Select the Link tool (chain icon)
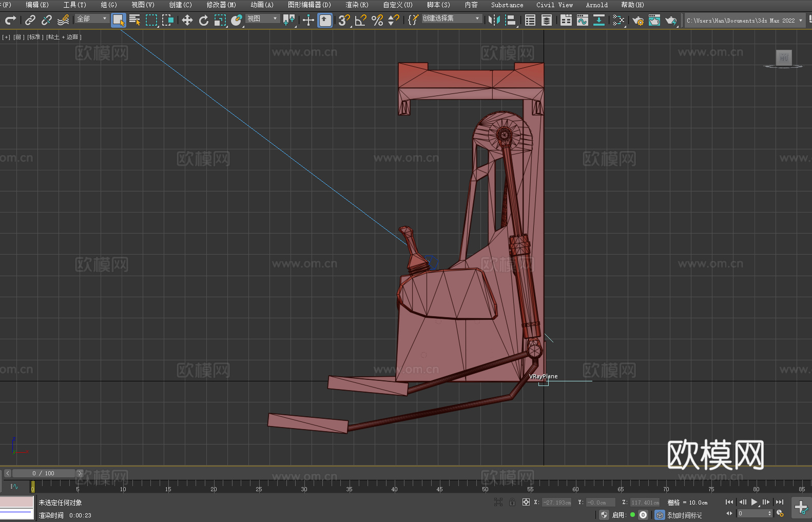 (30, 20)
